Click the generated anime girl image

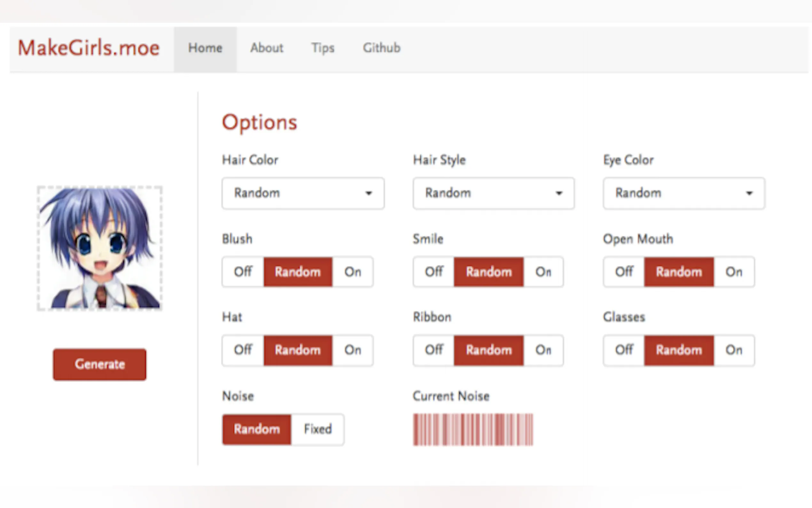[100, 248]
